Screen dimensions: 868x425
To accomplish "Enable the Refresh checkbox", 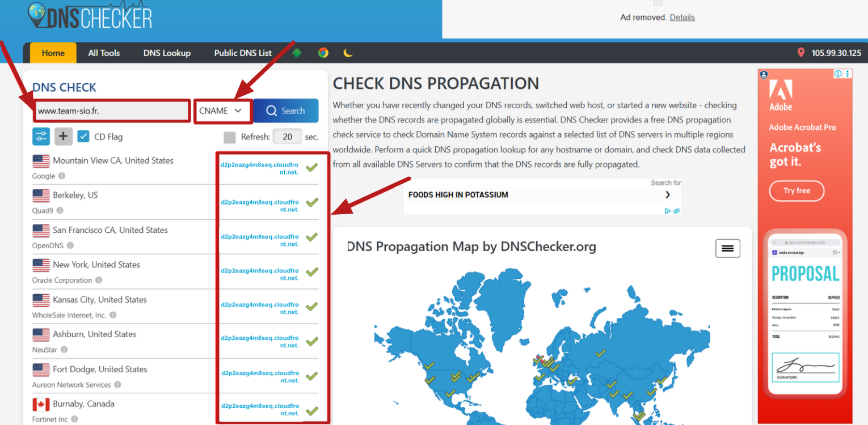I will (x=229, y=137).
